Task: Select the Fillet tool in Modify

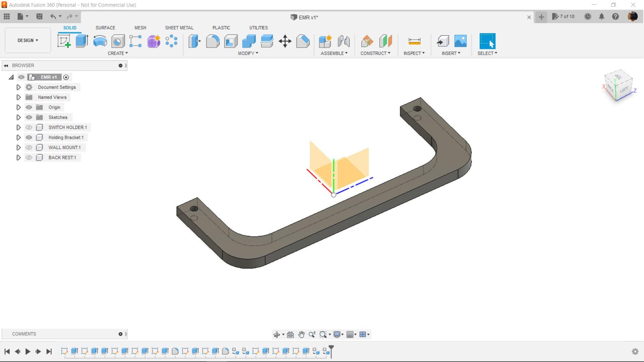Action: click(213, 41)
